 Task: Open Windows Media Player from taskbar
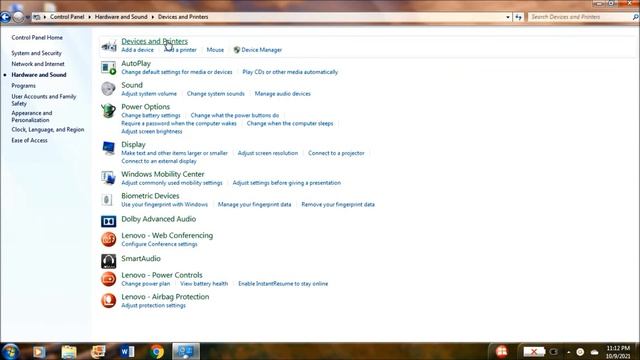pos(39,352)
